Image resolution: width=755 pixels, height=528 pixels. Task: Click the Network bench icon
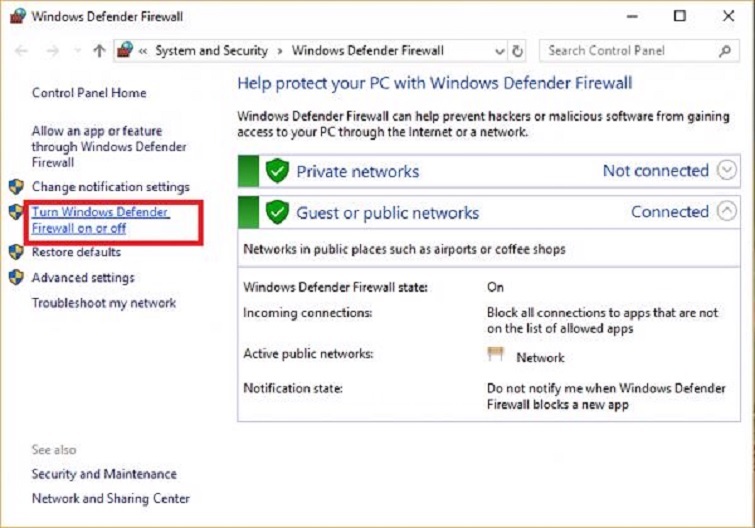(496, 356)
